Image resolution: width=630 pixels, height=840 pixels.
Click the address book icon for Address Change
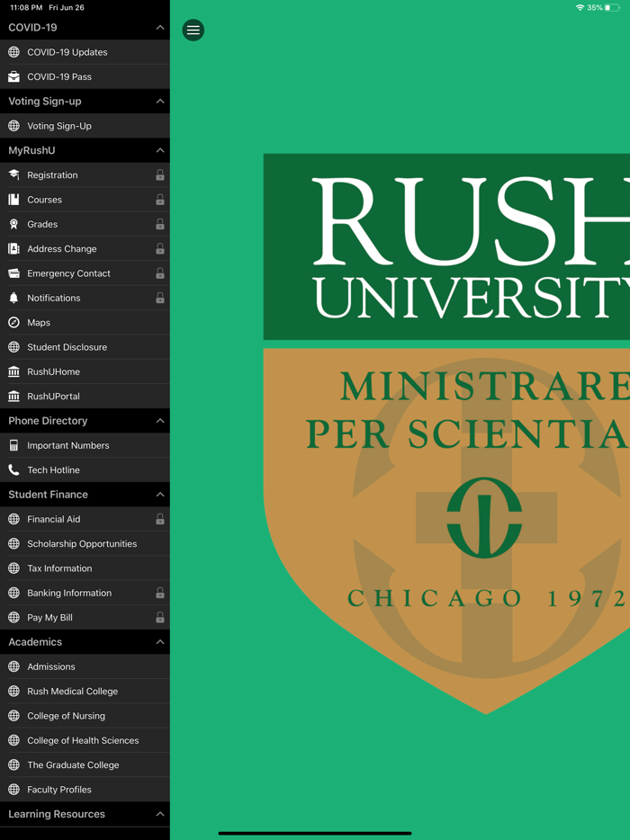pos(13,248)
